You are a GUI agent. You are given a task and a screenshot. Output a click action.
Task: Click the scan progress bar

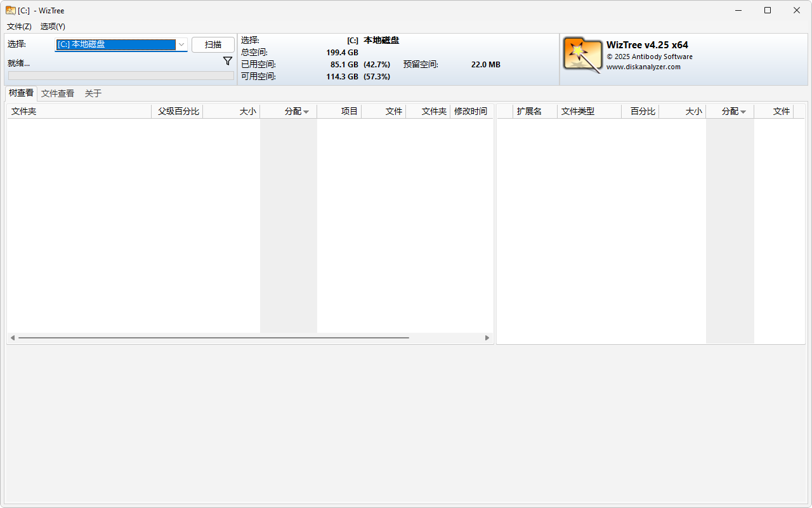pyautogui.click(x=121, y=75)
